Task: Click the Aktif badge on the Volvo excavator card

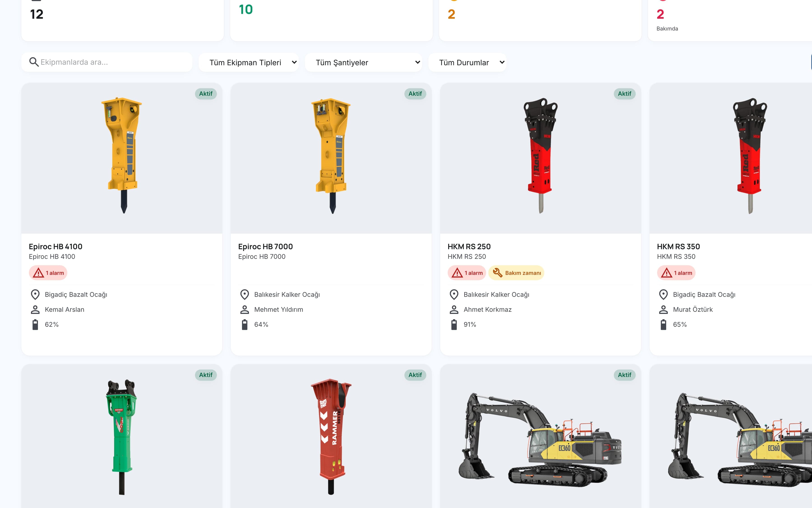Action: pos(624,375)
